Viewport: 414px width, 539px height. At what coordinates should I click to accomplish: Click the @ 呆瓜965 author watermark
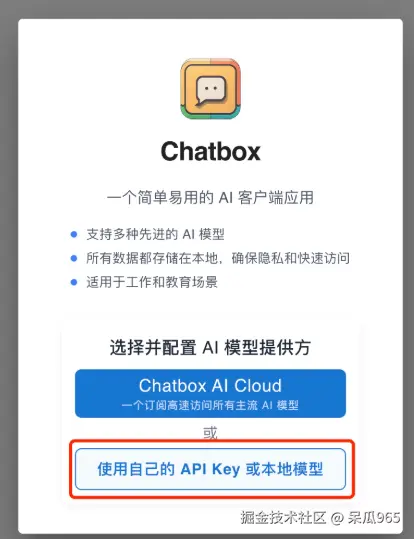(x=366, y=517)
